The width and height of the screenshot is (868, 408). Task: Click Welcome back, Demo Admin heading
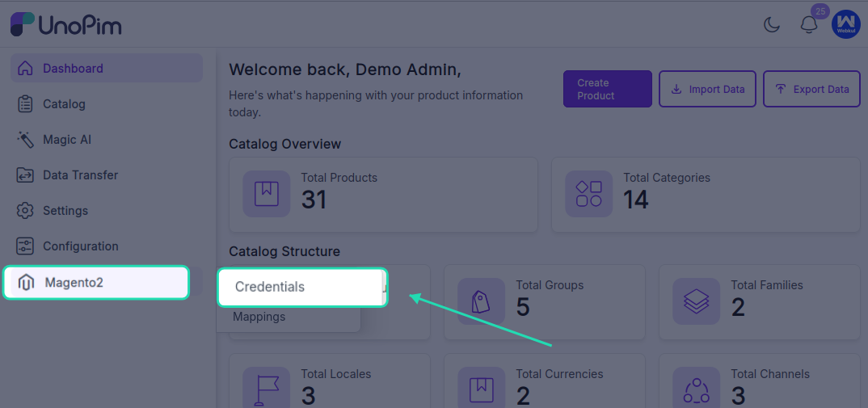tap(345, 69)
